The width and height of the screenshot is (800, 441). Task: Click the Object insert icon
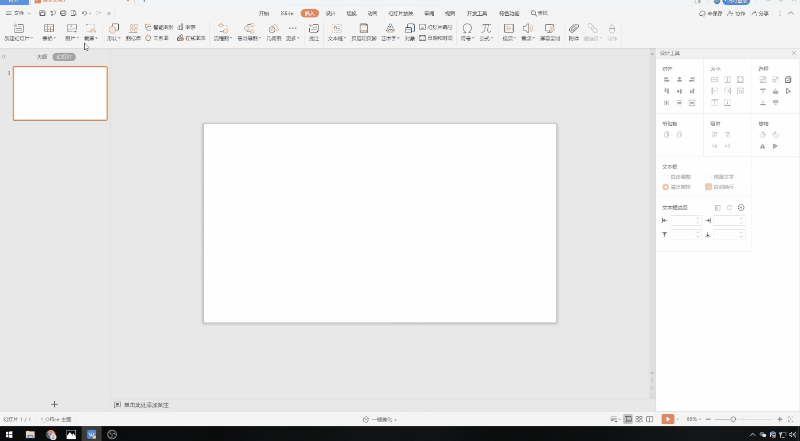[x=410, y=29]
